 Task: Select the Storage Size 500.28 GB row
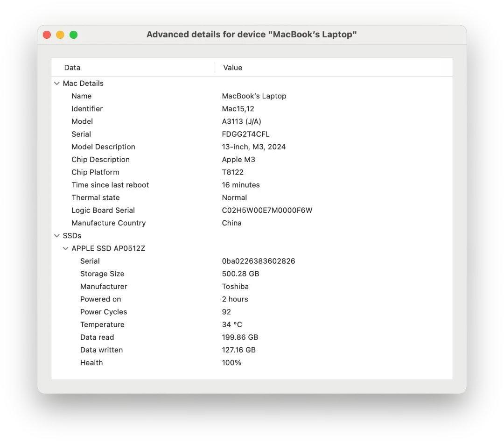(x=240, y=274)
